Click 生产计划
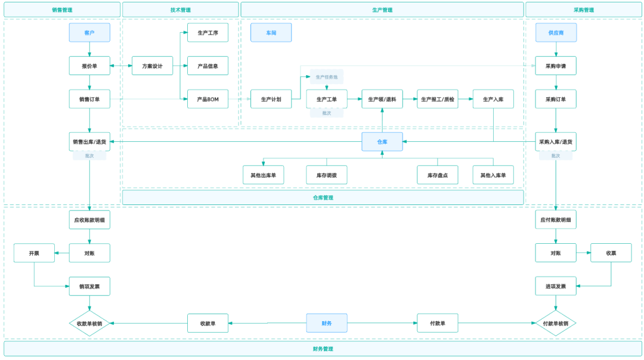 tap(271, 99)
